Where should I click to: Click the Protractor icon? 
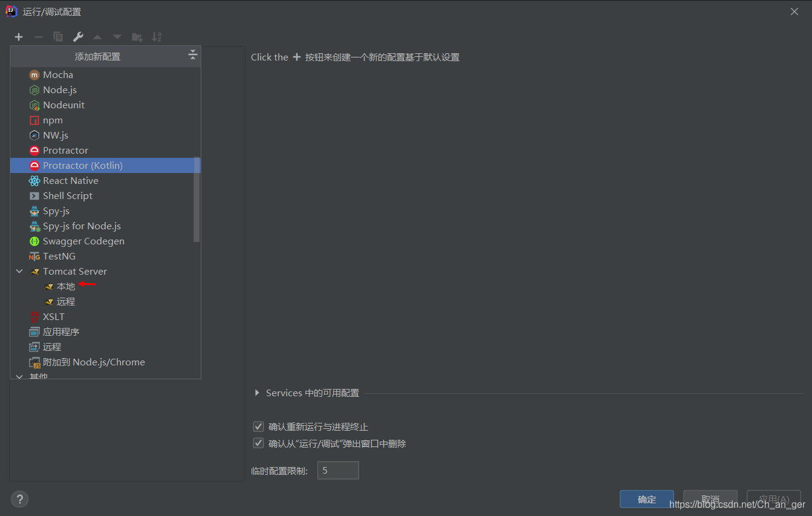click(34, 151)
